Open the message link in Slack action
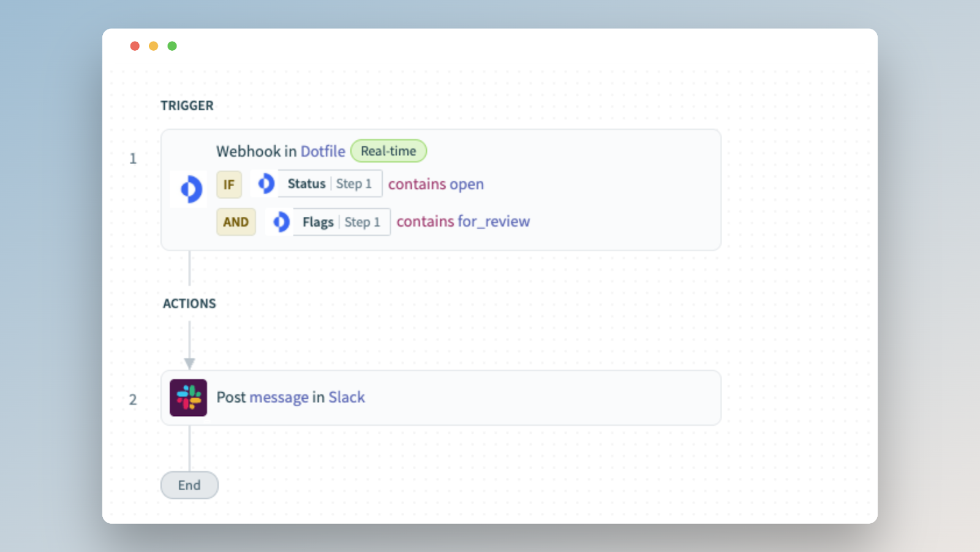The width and height of the screenshot is (980, 552). tap(279, 398)
